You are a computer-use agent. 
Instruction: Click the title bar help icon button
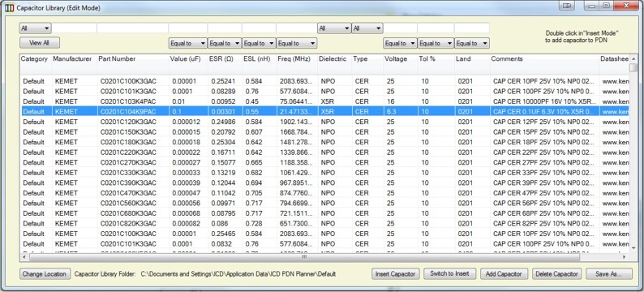pos(568,6)
